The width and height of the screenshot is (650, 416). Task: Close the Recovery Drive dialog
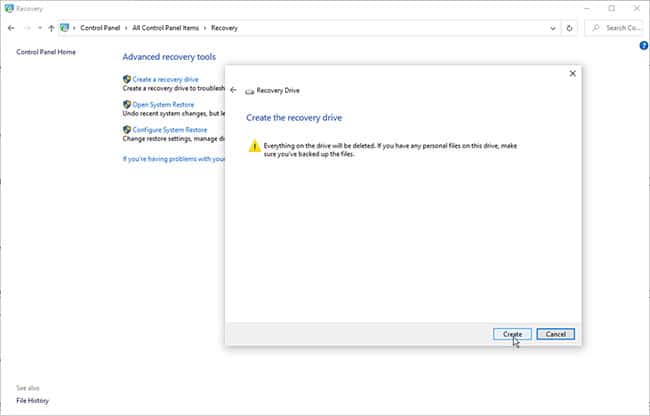pyautogui.click(x=572, y=73)
